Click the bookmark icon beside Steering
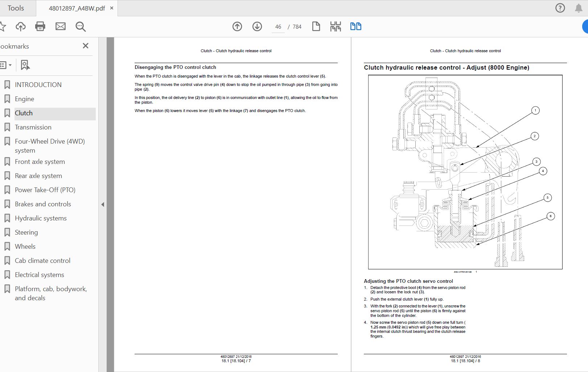This screenshot has width=588, height=372. click(x=7, y=232)
